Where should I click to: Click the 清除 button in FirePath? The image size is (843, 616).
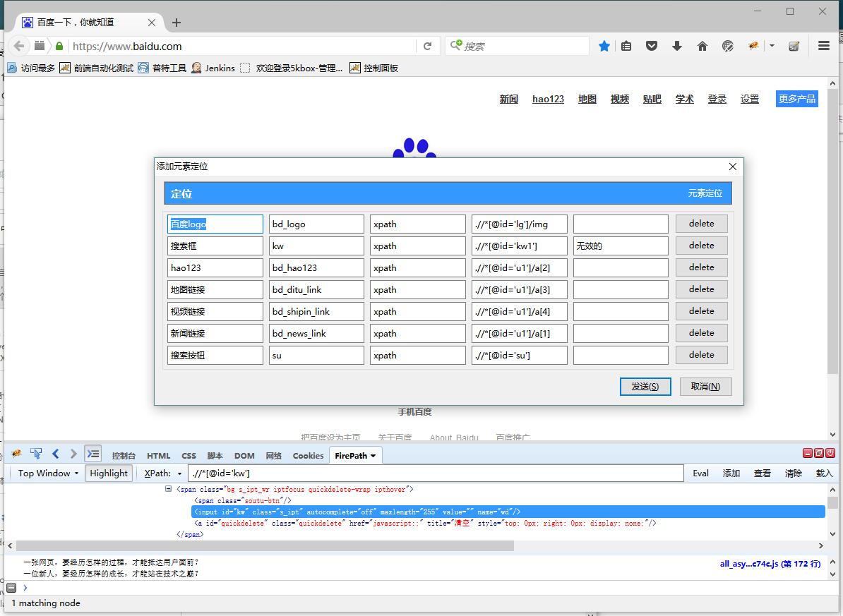[x=793, y=473]
